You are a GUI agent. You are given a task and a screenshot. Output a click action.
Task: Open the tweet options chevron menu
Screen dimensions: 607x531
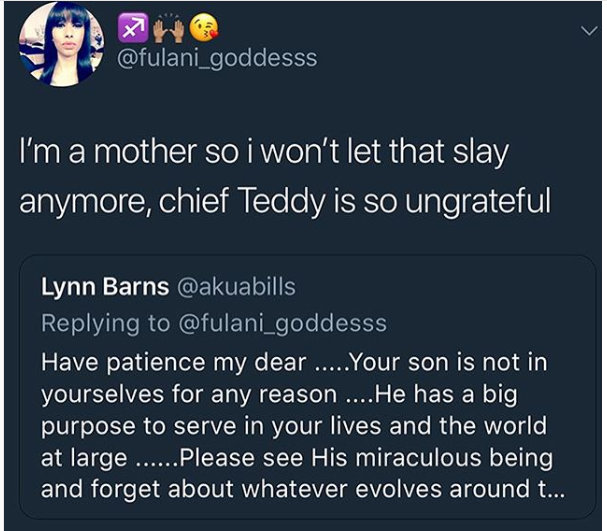(x=588, y=32)
